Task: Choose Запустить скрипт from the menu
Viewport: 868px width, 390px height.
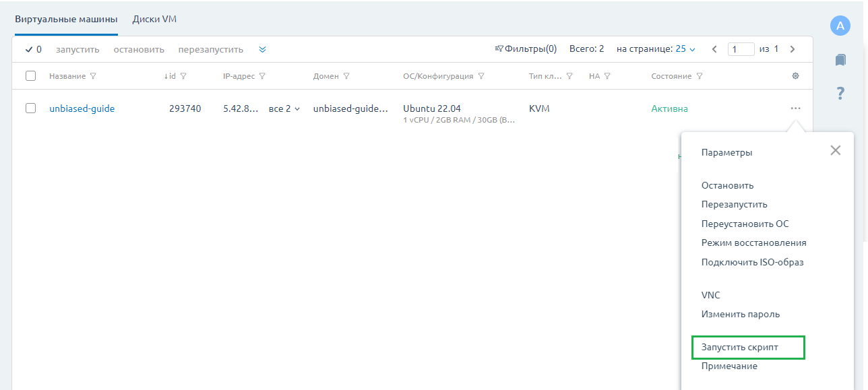Action: (739, 347)
